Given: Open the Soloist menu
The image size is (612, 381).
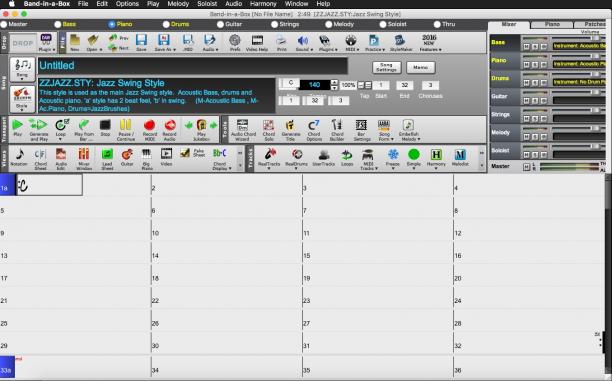Looking at the screenshot, I should click(x=207, y=4).
